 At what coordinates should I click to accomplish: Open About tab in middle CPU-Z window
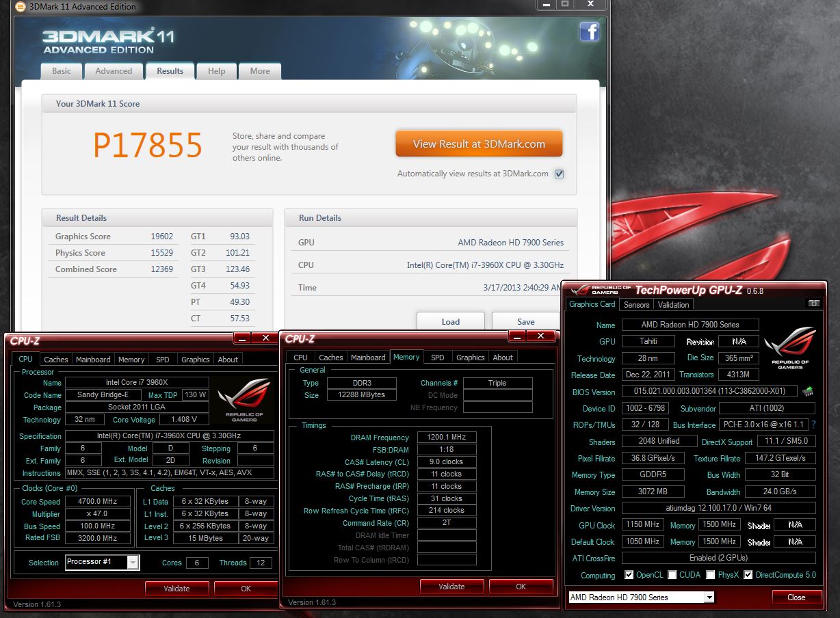(503, 358)
